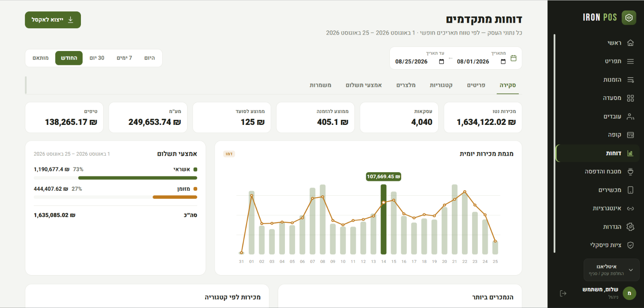Open the home icon next to ראשי
The image size is (644, 308).
pyautogui.click(x=631, y=43)
